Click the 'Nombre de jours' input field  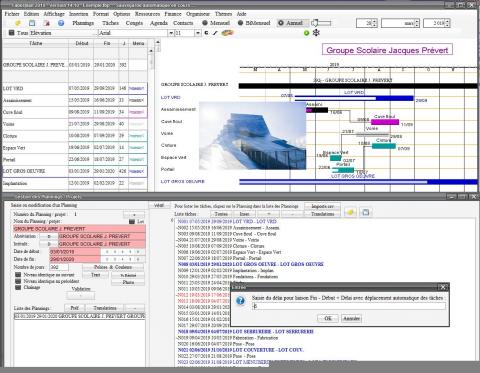(x=59, y=267)
